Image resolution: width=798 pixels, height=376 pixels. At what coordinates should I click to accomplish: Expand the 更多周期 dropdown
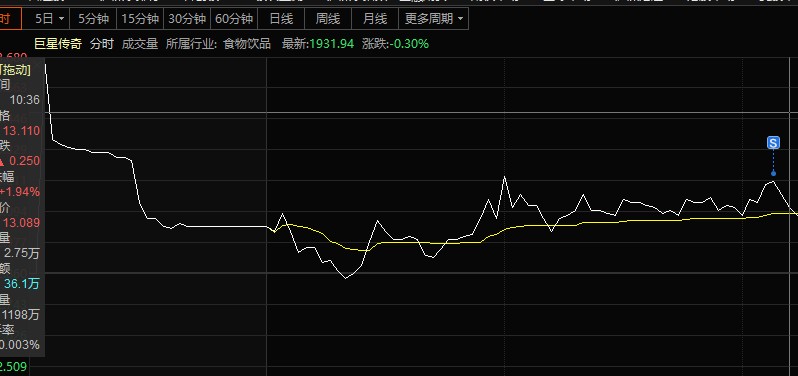point(434,19)
